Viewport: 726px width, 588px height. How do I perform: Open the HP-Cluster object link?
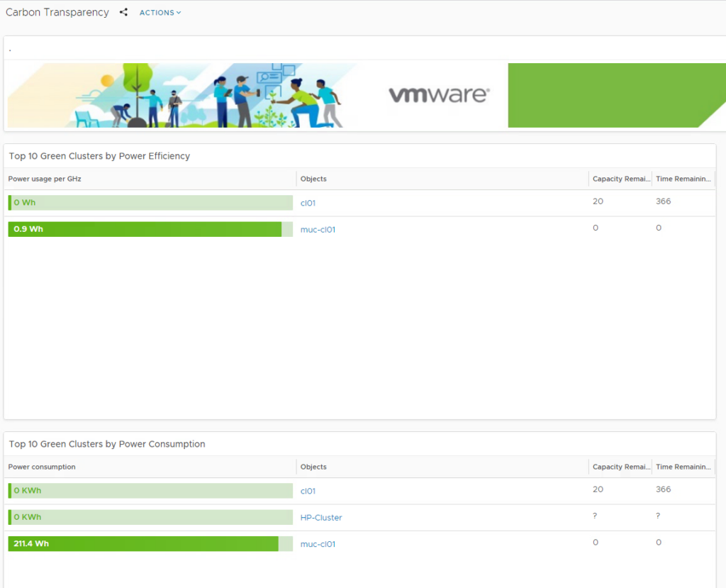pyautogui.click(x=321, y=518)
